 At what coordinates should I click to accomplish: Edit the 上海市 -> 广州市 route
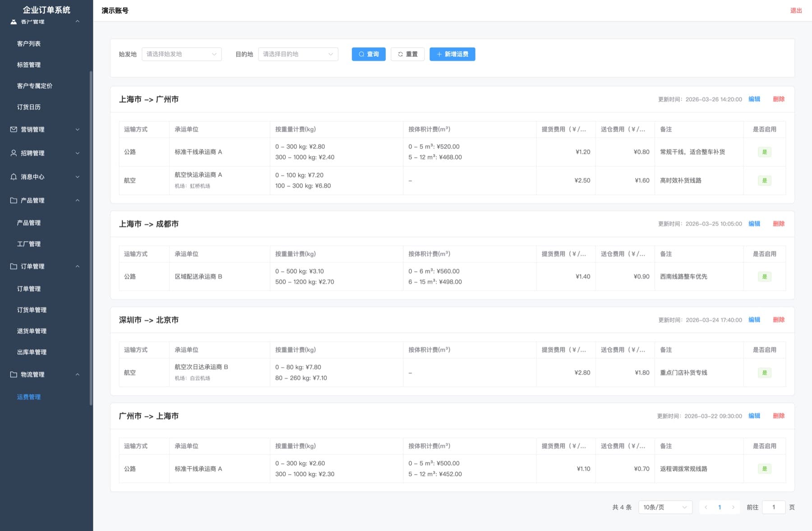[x=754, y=99]
